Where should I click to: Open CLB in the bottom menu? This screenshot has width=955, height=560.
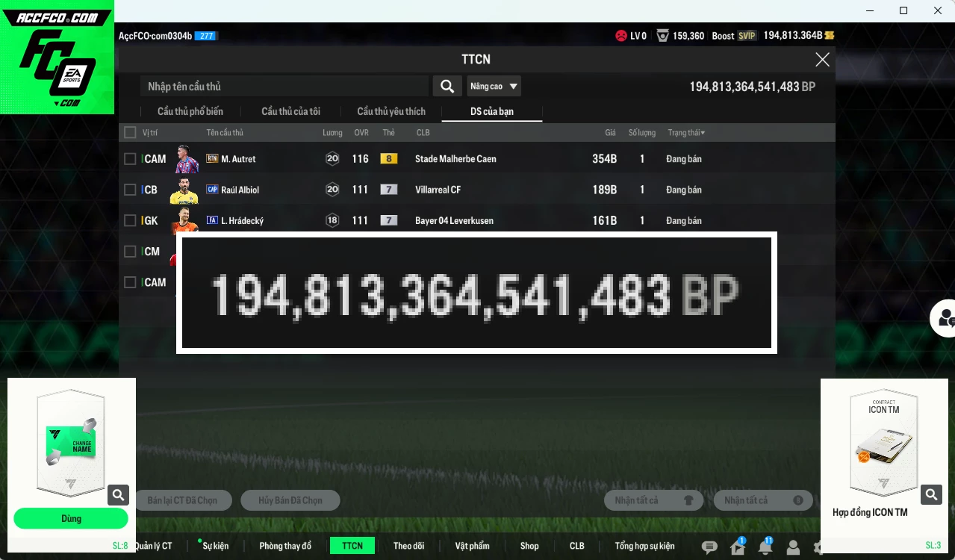577,546
